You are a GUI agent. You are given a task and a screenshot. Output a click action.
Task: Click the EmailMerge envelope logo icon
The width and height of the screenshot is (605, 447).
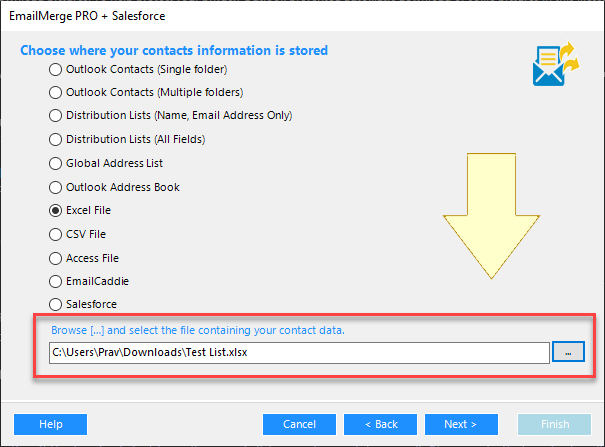point(556,64)
